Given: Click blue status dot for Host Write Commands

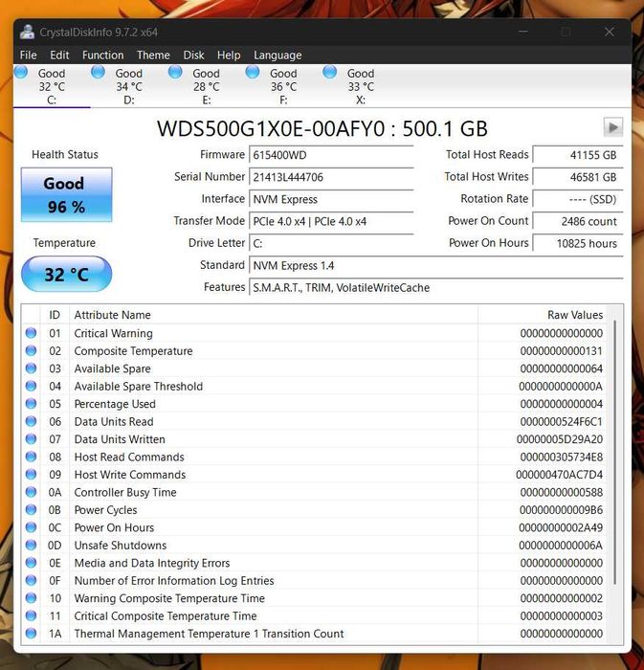Looking at the screenshot, I should pyautogui.click(x=31, y=475).
